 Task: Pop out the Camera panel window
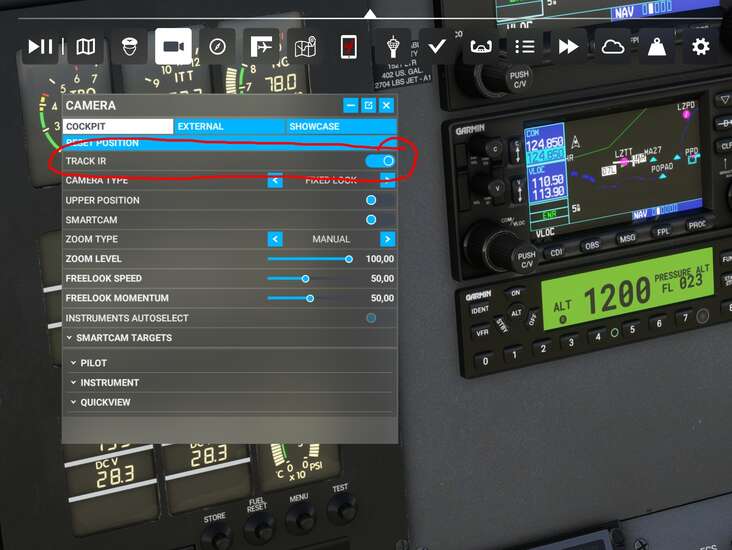pos(368,105)
